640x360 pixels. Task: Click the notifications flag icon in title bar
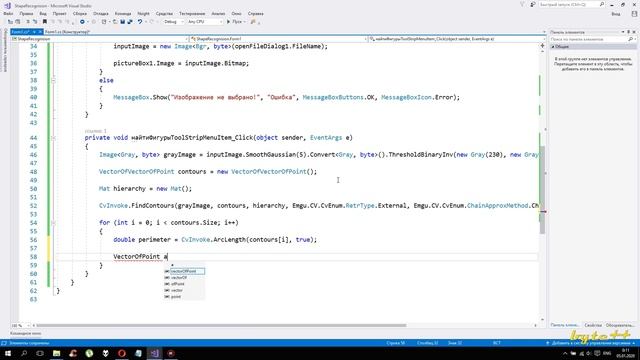[x=522, y=4]
